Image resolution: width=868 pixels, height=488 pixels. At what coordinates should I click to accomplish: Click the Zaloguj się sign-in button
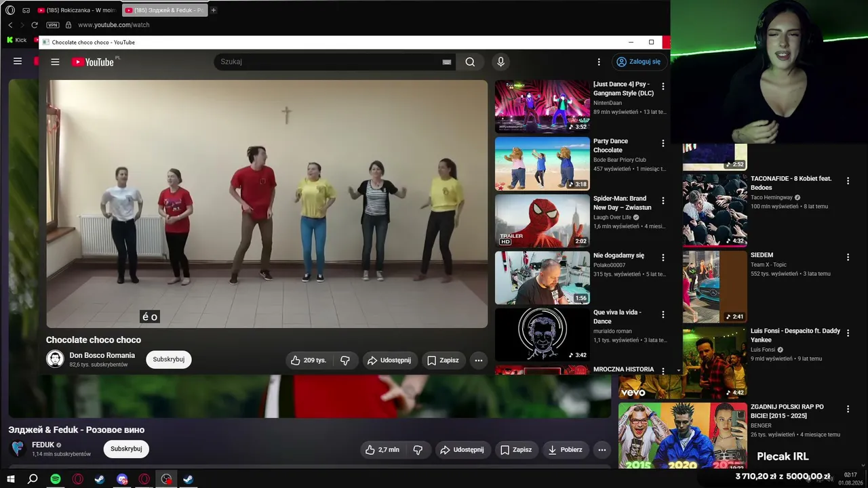click(x=638, y=62)
